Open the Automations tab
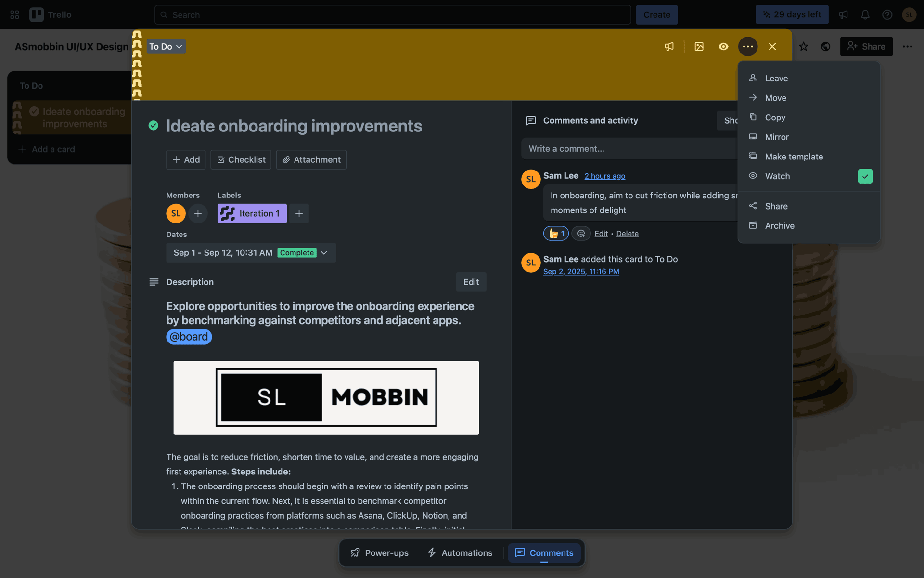Image resolution: width=924 pixels, height=578 pixels. click(x=460, y=553)
